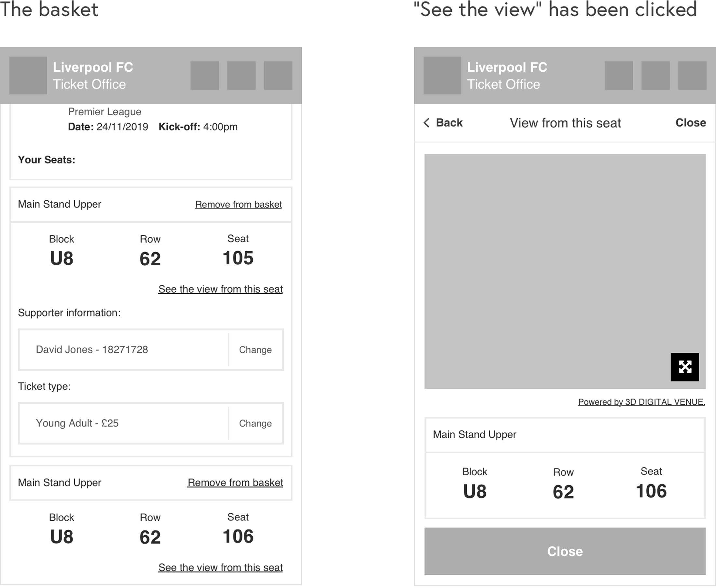716x588 pixels.
Task: Go Back from the seat view
Action: pos(448,123)
